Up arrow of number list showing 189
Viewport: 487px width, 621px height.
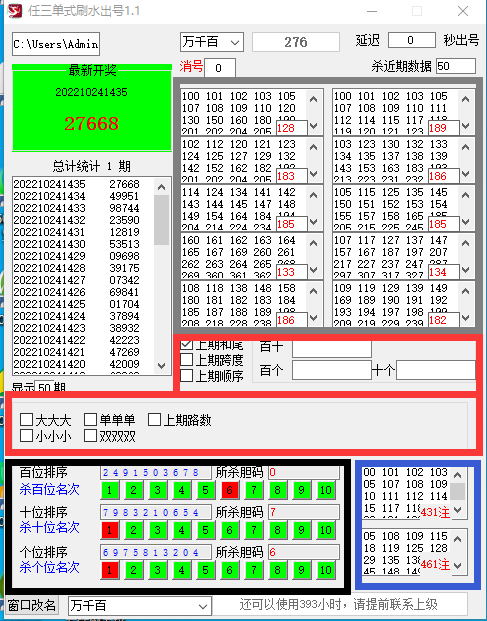coord(466,99)
